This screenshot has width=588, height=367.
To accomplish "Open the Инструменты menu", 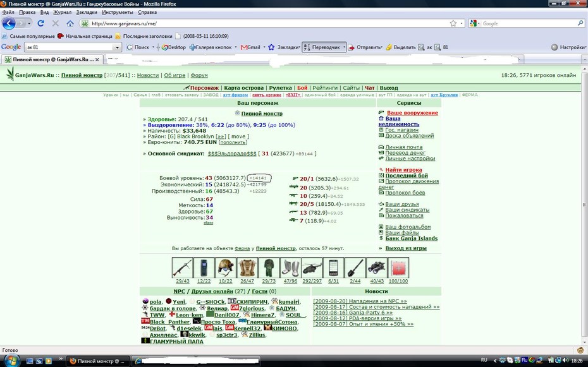I will [x=118, y=12].
